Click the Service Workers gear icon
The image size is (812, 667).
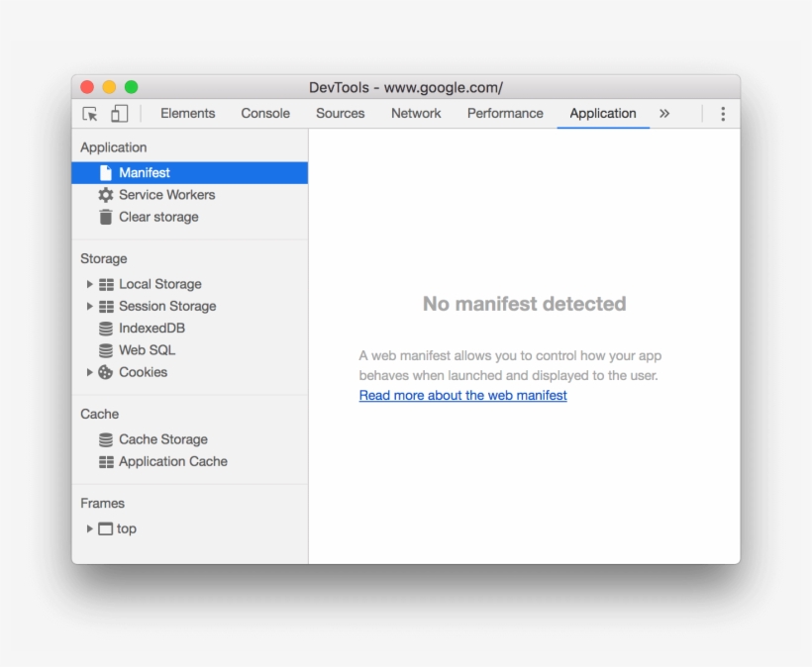106,195
